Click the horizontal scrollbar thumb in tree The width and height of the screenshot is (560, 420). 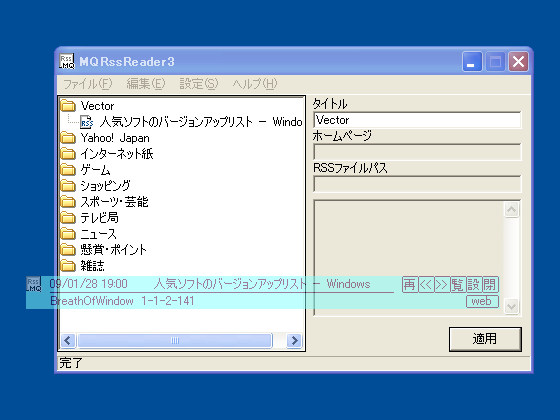tap(175, 340)
